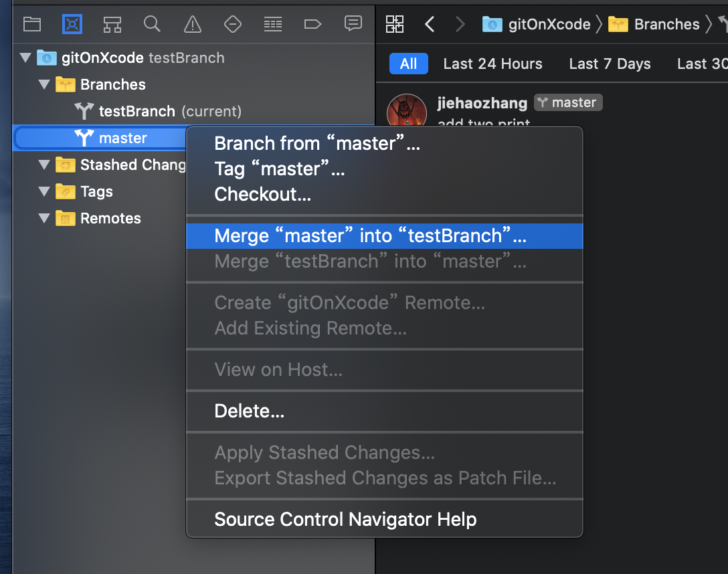This screenshot has height=574, width=728.
Task: Choose Delete from context menu
Action: (x=385, y=411)
